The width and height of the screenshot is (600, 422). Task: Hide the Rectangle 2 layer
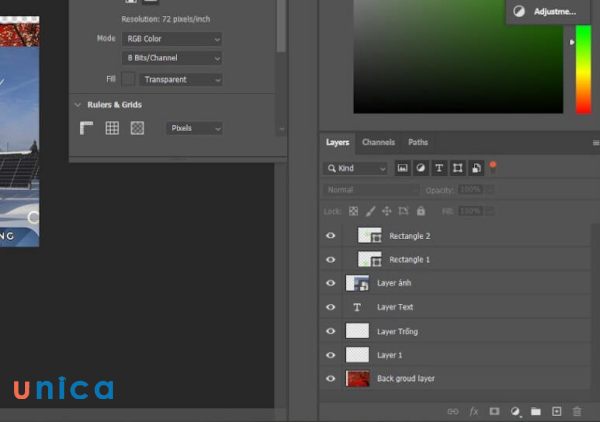[331, 236]
